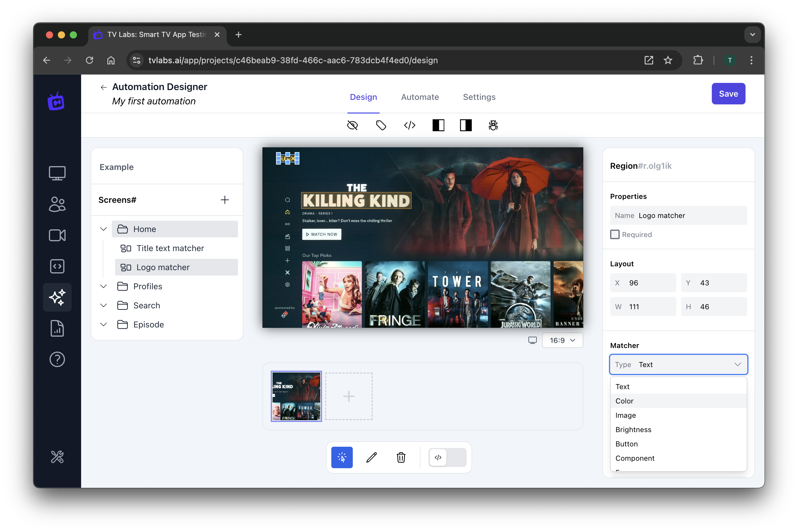Open the Matcher Type dropdown
This screenshot has height=532, width=798.
[679, 365]
